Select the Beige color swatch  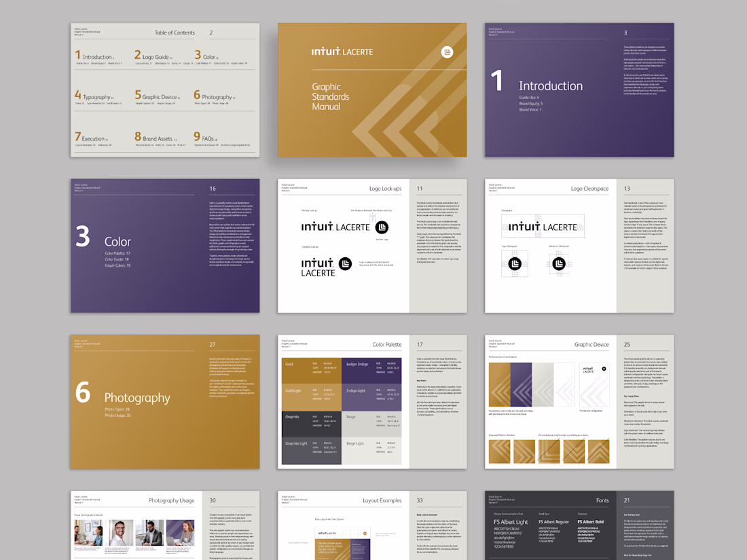tap(371, 424)
